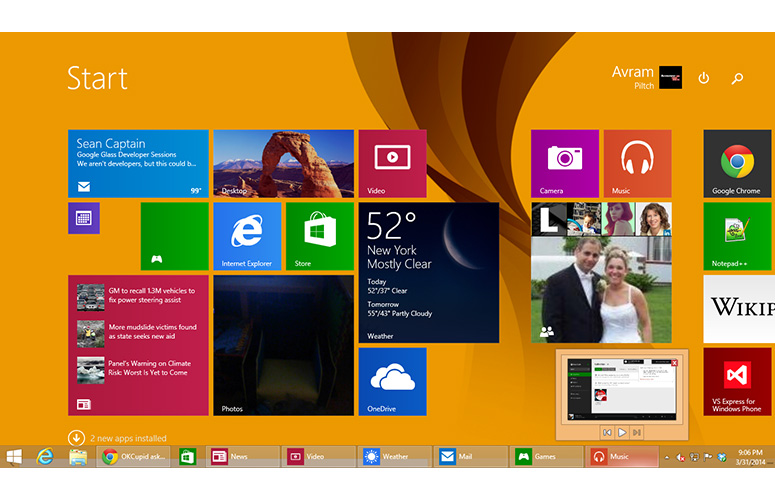This screenshot has width=775, height=500.
Task: Open the People tile with wedding photo
Action: (602, 273)
